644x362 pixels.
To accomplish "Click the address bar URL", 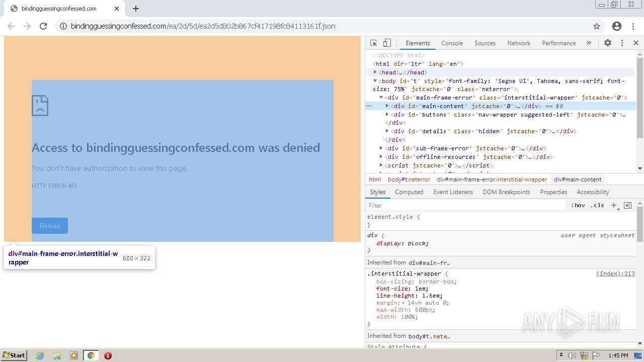I will click(x=203, y=26).
